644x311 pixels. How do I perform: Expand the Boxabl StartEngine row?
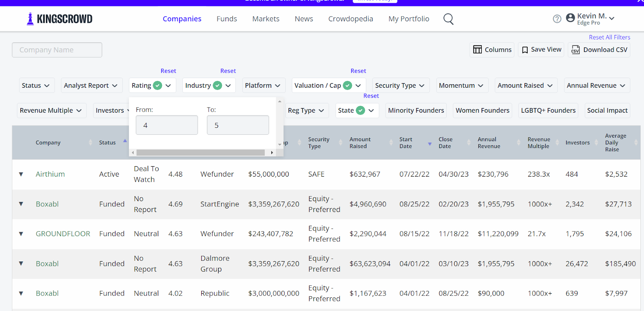click(x=21, y=204)
